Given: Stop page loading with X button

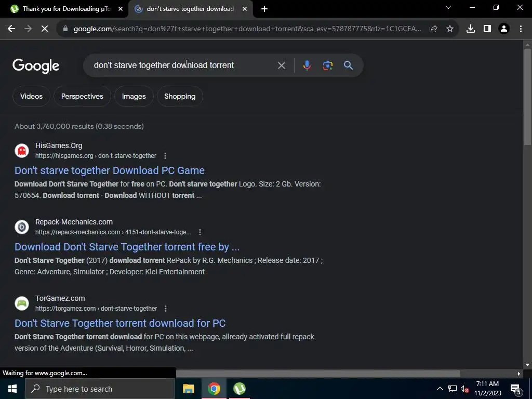Looking at the screenshot, I should (45, 29).
